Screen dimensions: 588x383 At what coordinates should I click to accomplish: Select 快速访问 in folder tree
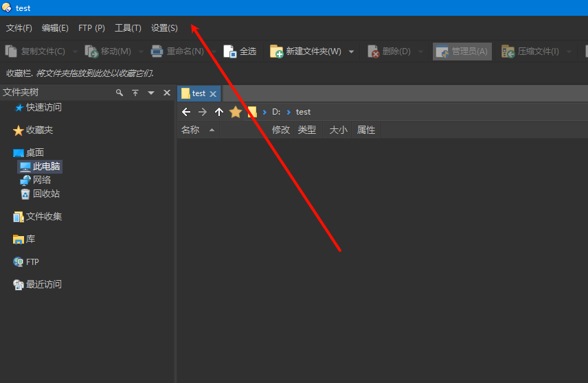(x=38, y=108)
